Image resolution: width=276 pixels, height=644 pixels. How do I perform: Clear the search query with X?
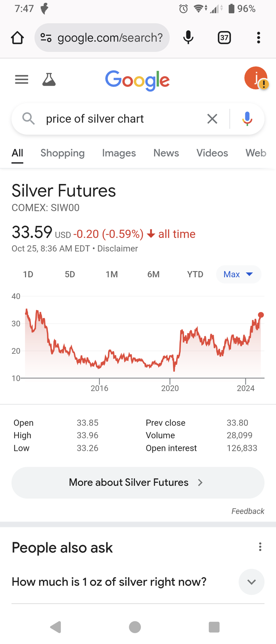point(212,119)
